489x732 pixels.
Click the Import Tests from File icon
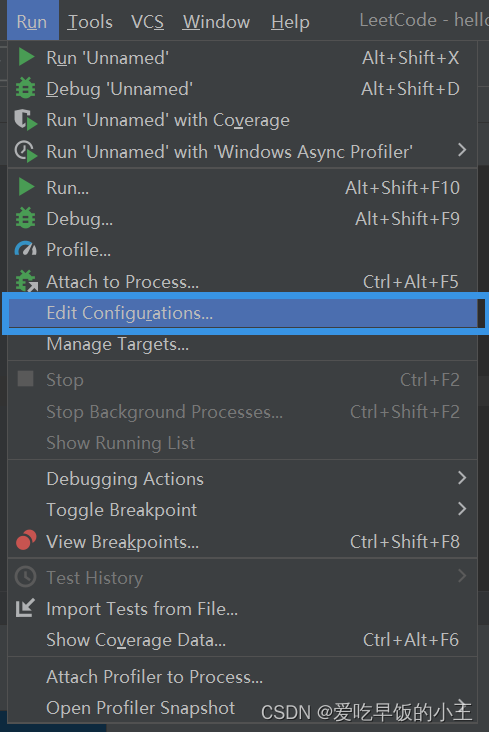25,608
